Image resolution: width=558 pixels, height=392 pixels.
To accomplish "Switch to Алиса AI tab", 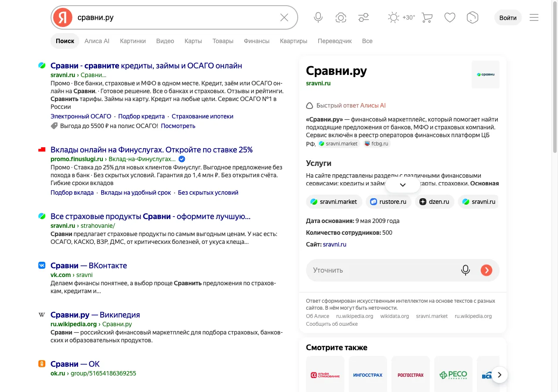I will 97,41.
